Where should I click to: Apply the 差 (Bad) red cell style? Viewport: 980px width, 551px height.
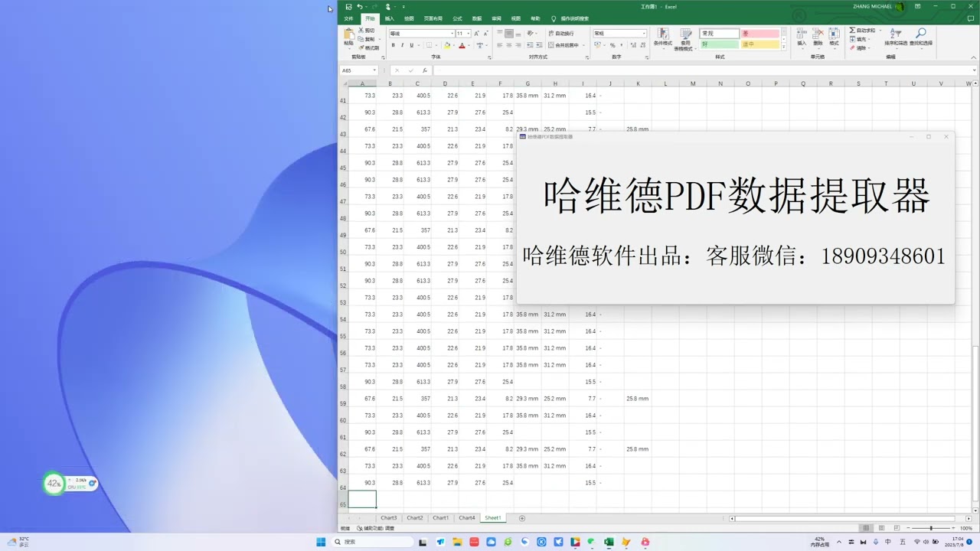tap(760, 34)
